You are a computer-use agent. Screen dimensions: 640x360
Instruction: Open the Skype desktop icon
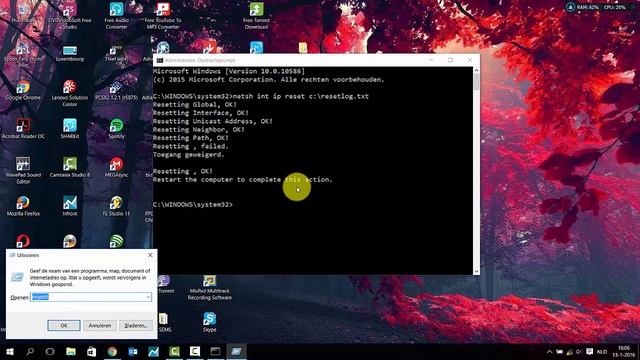point(210,322)
